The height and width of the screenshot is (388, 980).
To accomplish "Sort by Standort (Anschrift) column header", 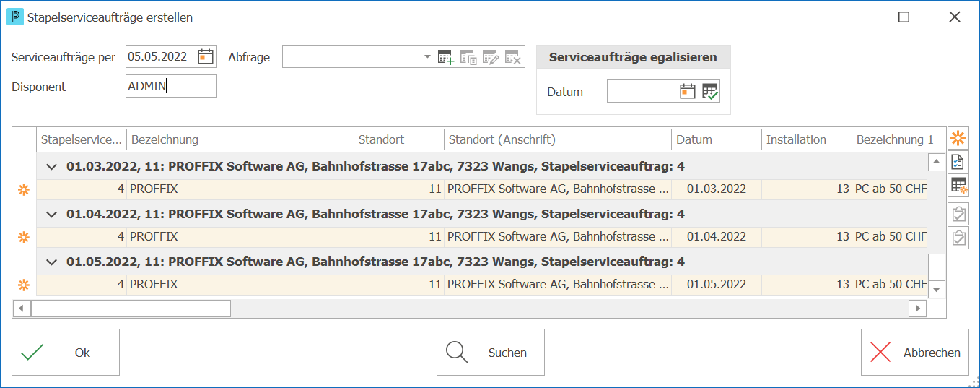I will point(558,139).
